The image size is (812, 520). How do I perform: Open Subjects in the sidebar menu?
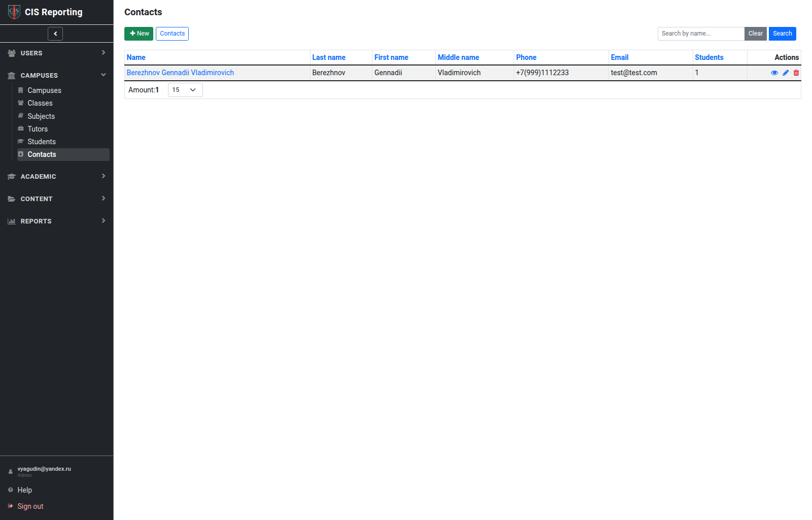63,116
